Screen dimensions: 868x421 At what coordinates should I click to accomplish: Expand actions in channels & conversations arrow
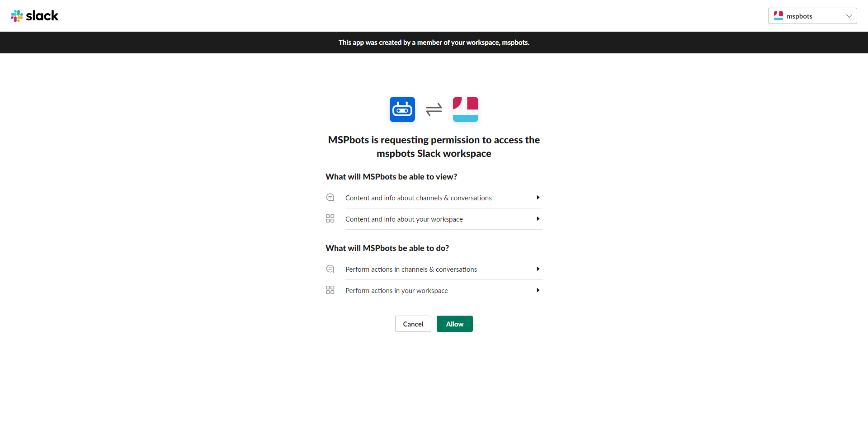tap(538, 269)
